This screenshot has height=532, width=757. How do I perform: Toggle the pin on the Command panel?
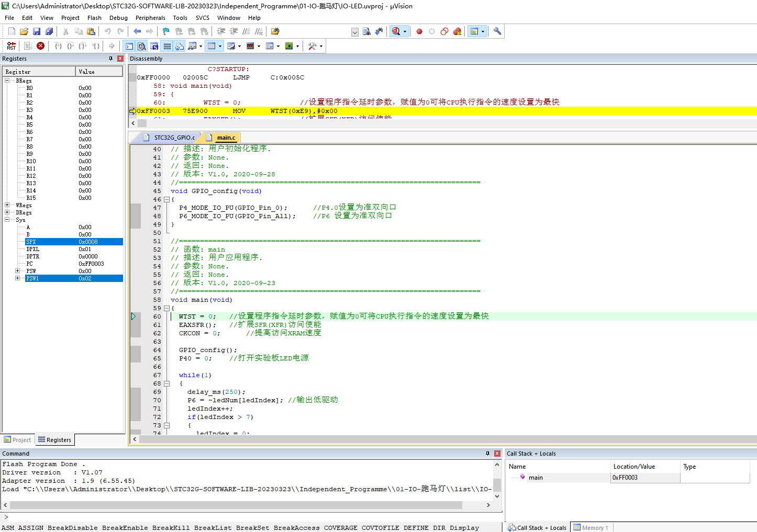point(487,454)
